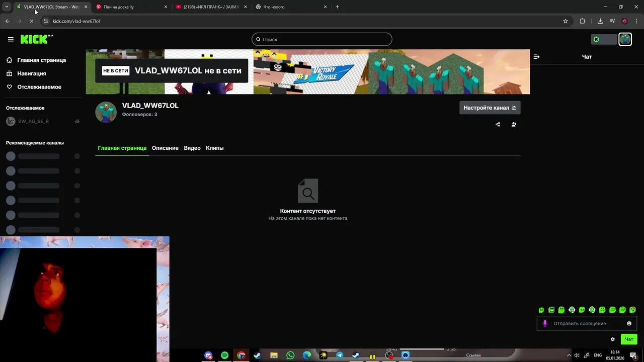The height and width of the screenshot is (362, 644).
Task: Click the share channel icon
Action: pos(498,124)
